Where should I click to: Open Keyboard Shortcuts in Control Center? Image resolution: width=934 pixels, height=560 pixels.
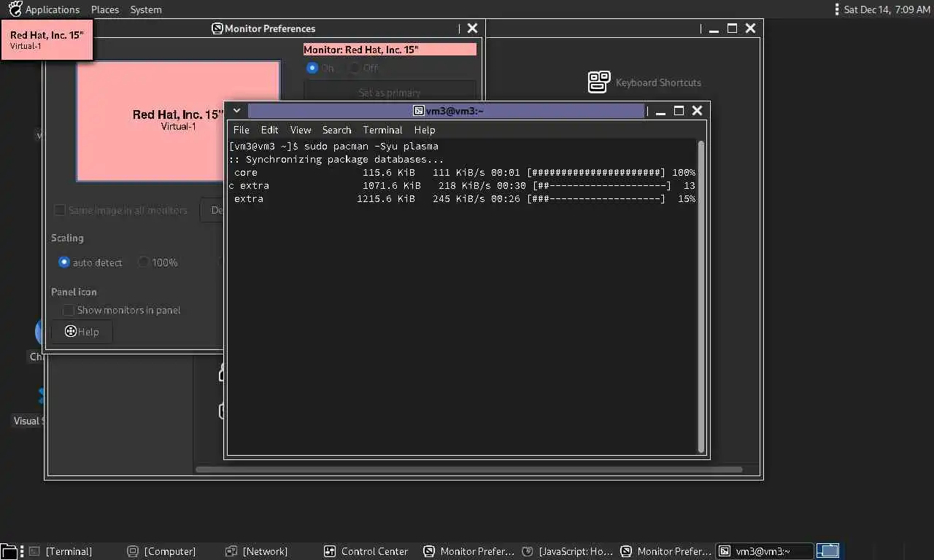tap(644, 82)
